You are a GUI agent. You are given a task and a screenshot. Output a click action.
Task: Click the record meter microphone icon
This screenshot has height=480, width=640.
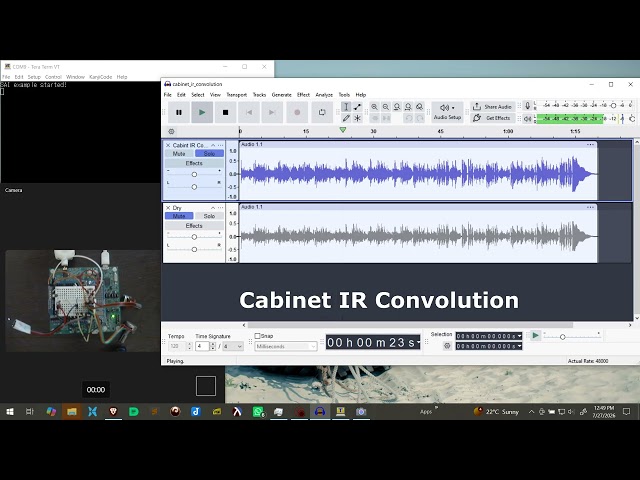tap(528, 106)
